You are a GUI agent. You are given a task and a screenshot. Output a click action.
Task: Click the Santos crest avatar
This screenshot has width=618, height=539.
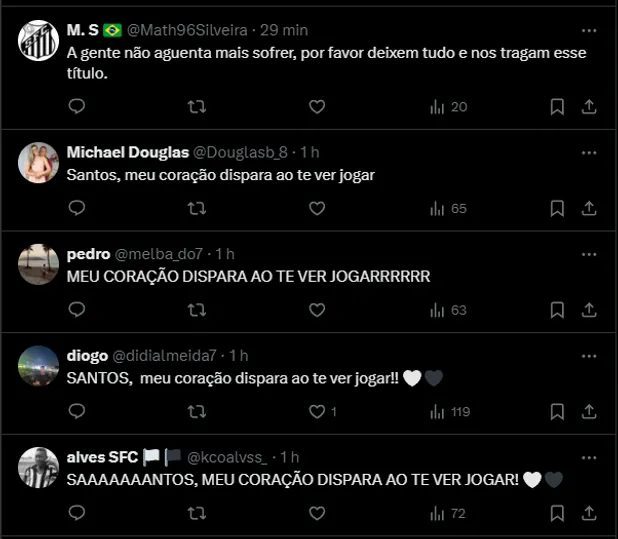click(x=38, y=40)
